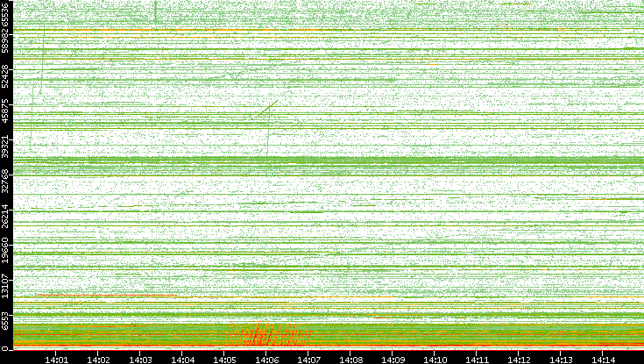This screenshot has width=644, height=364.
Task: Click the 14:07 time axis label
Action: [308, 360]
